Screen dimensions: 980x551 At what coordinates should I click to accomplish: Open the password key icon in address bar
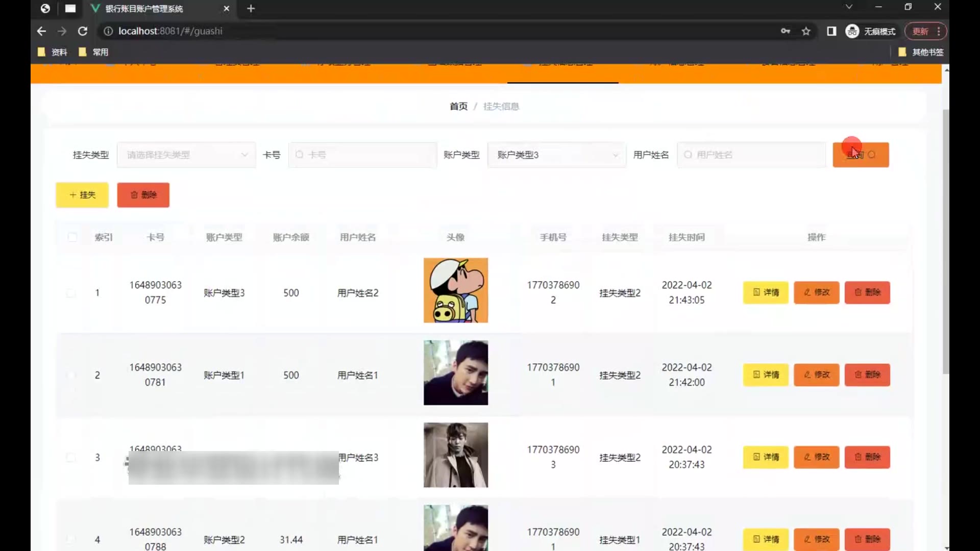pyautogui.click(x=786, y=31)
